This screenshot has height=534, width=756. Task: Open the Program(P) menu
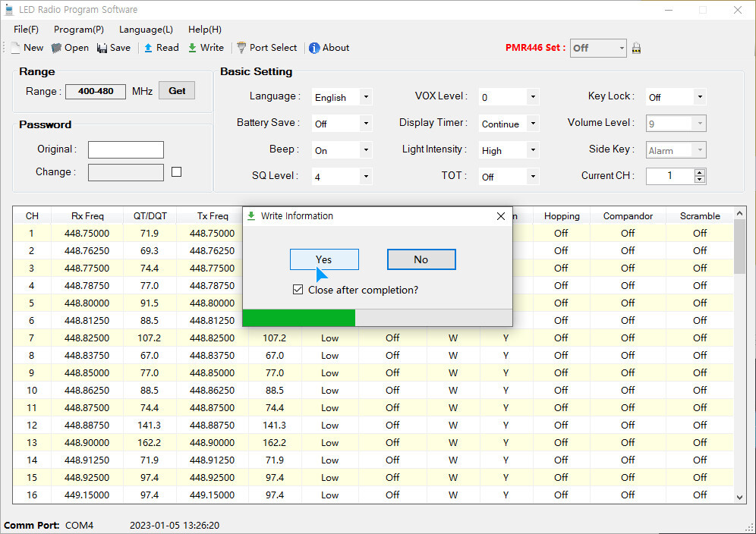(79, 30)
